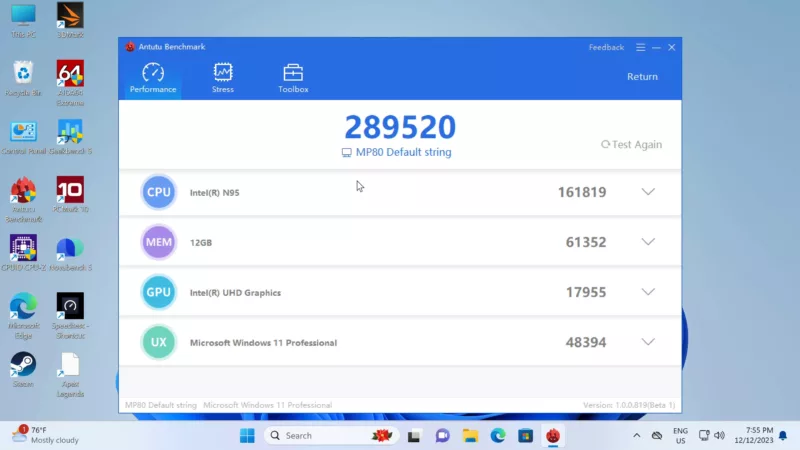Open the Performance tab
800x450 pixels.
tap(153, 78)
